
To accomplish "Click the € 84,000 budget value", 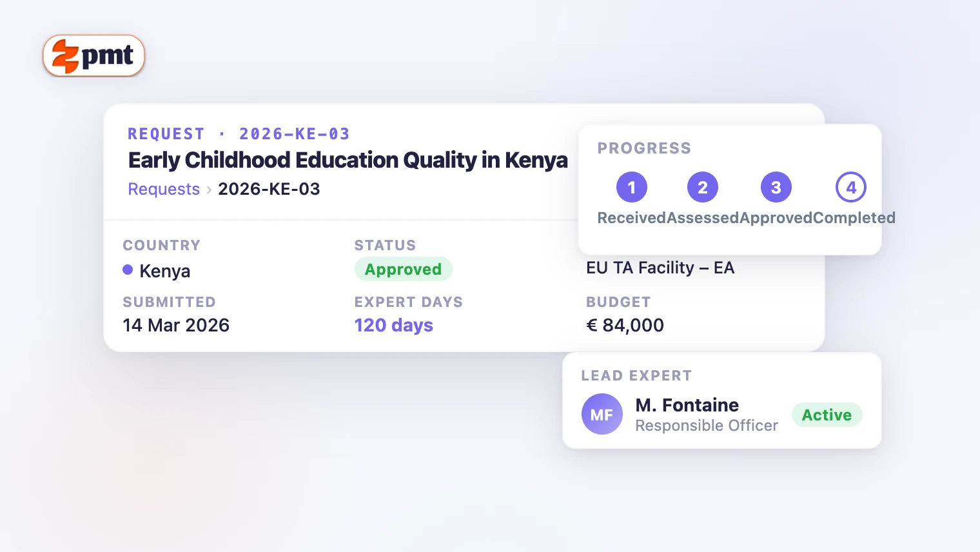I will point(625,325).
